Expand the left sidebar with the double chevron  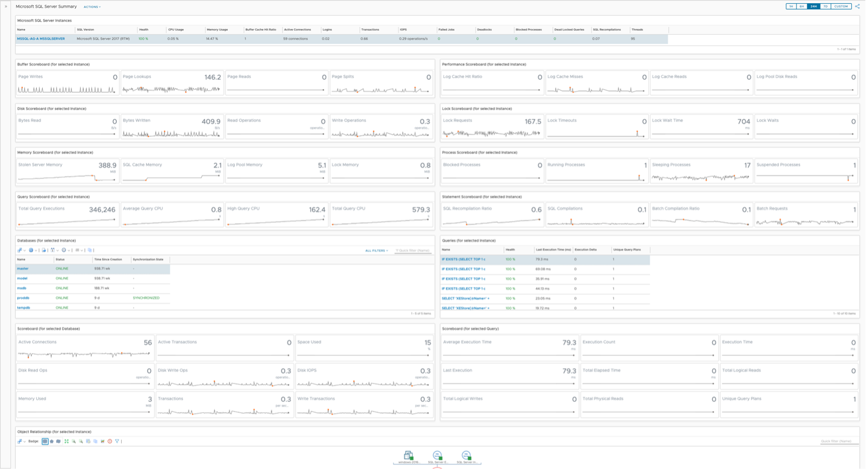tap(6, 6)
